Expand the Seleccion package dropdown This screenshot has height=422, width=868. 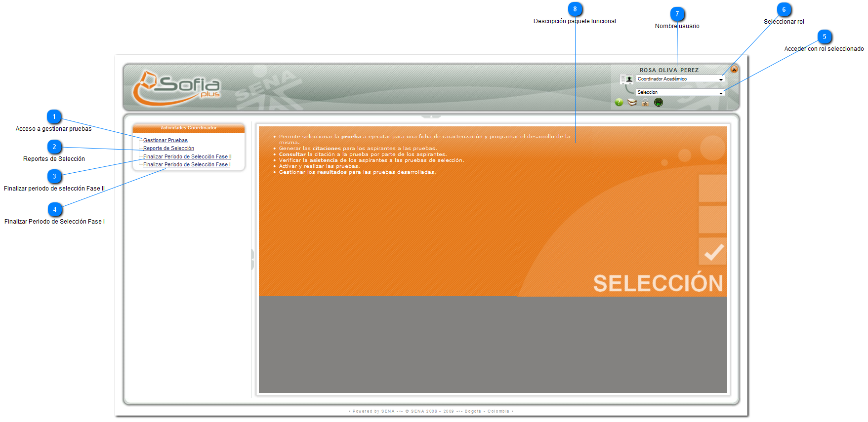pyautogui.click(x=680, y=92)
